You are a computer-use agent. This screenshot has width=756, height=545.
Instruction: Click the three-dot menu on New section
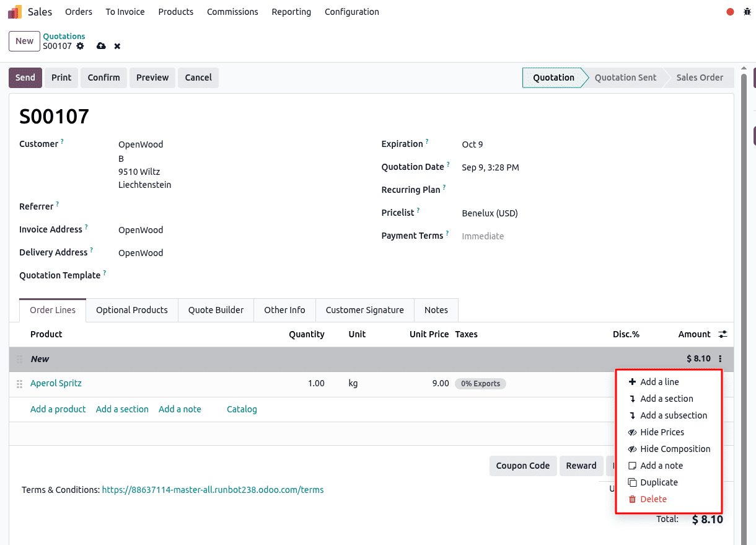click(720, 359)
